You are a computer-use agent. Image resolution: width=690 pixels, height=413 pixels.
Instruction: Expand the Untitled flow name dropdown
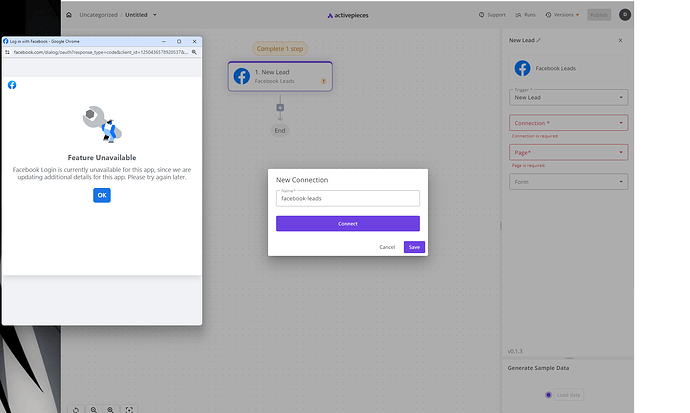click(154, 15)
